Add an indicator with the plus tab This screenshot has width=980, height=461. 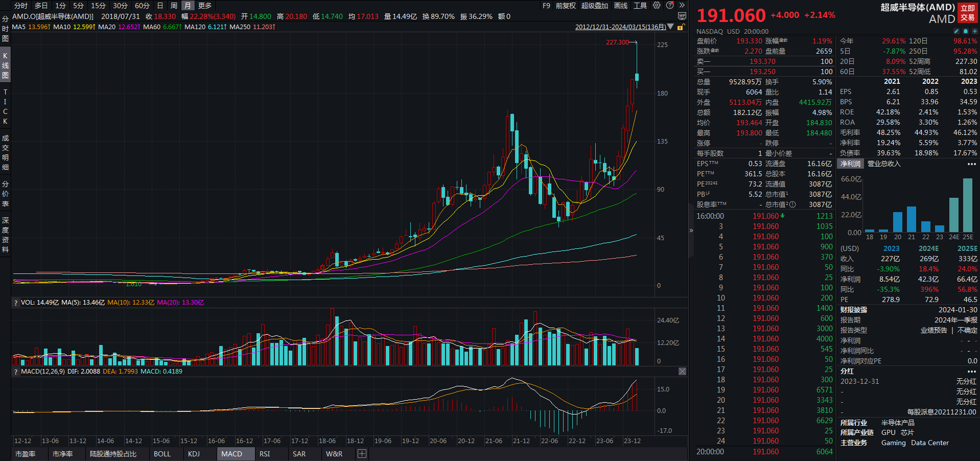362,454
